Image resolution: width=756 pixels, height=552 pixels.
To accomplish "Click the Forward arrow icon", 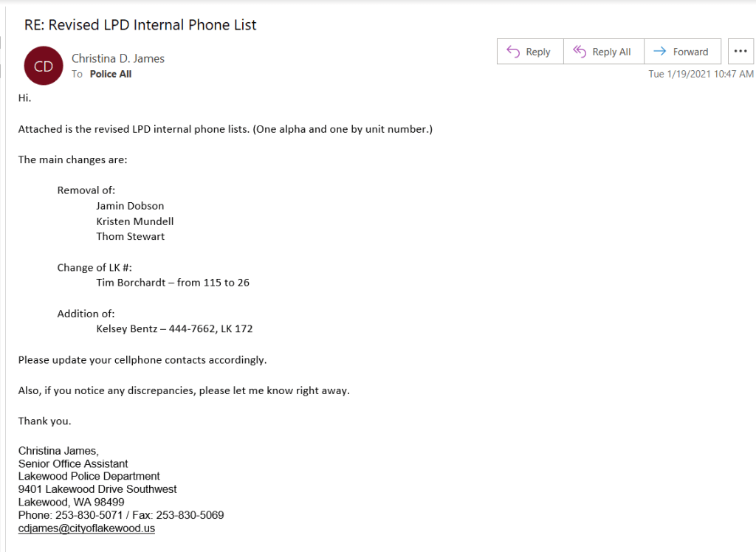I will coord(660,52).
